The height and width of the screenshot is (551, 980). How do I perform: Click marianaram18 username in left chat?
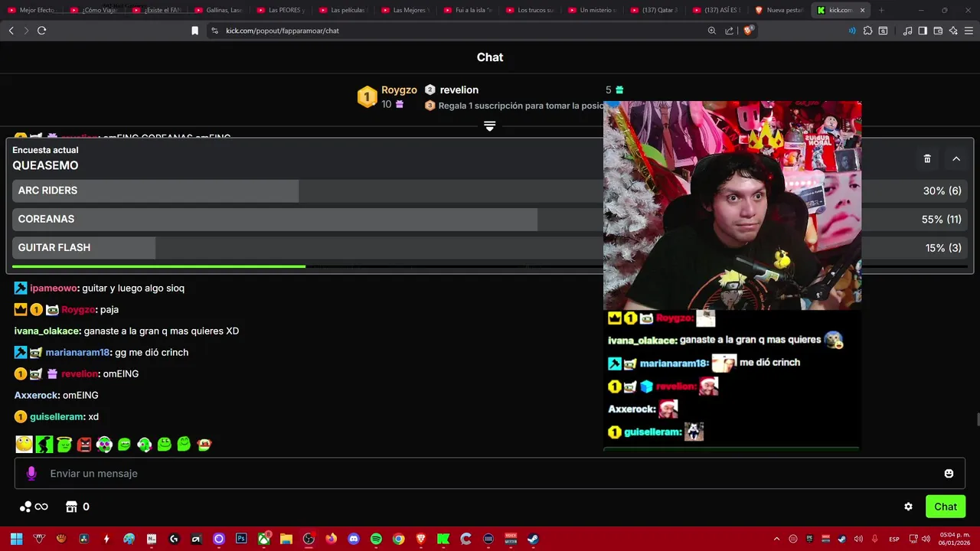[x=77, y=352]
